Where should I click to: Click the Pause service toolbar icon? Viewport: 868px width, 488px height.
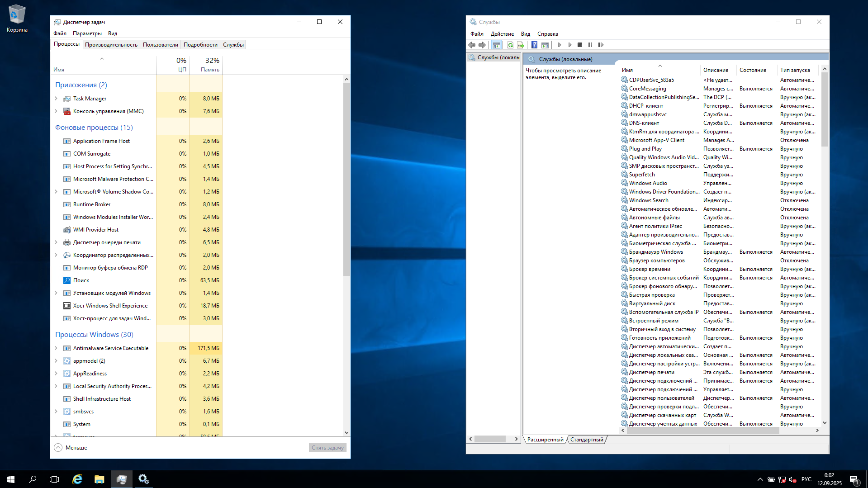point(590,45)
